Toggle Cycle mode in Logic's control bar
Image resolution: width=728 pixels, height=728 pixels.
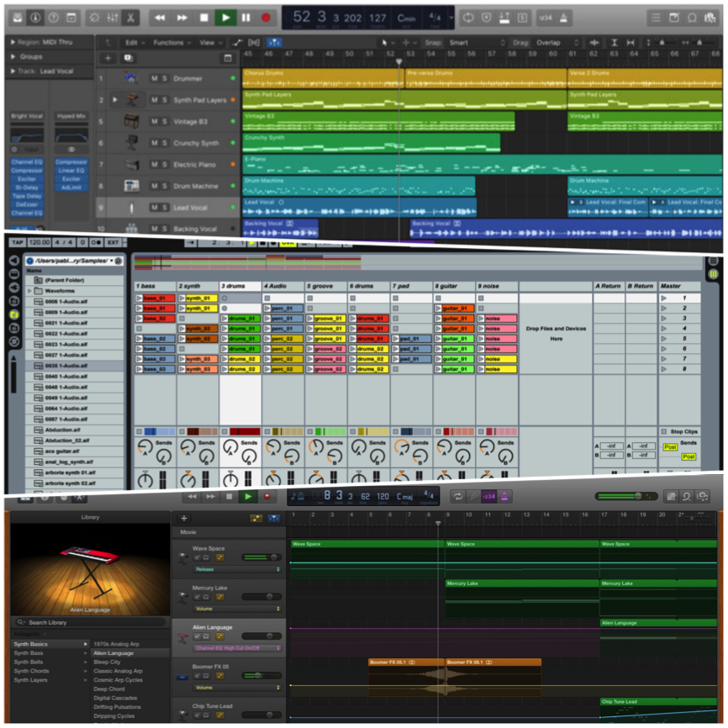[468, 18]
